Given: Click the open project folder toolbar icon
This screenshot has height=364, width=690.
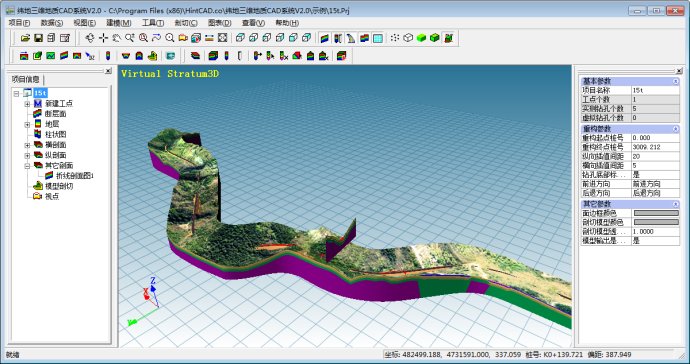Looking at the screenshot, I should [26, 38].
